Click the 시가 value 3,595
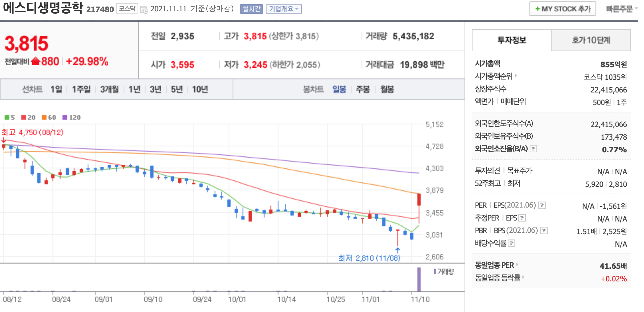This screenshot has width=644, height=312. tap(182, 65)
